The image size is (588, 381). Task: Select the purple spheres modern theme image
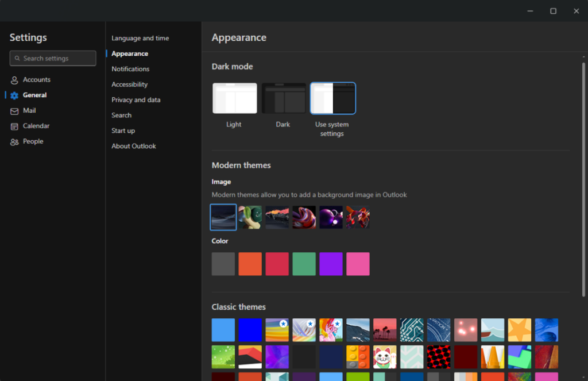coord(331,217)
